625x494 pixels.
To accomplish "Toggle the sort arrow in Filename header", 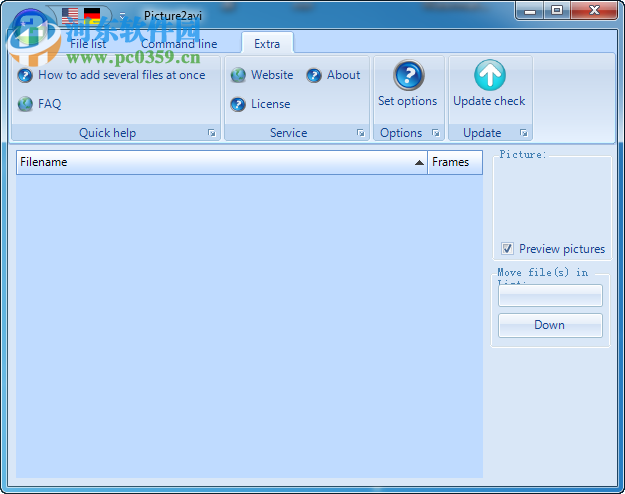I will tap(419, 163).
